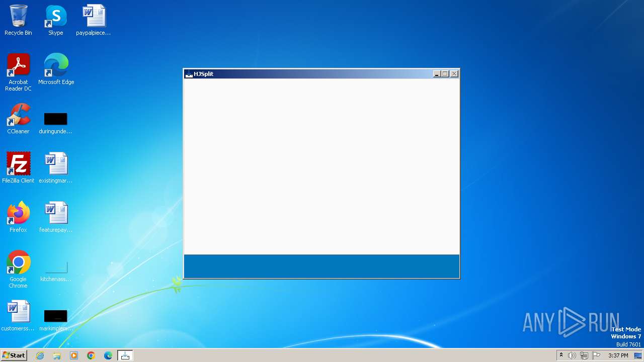
Task: Minimize the HJSplit window
Action: click(x=437, y=74)
